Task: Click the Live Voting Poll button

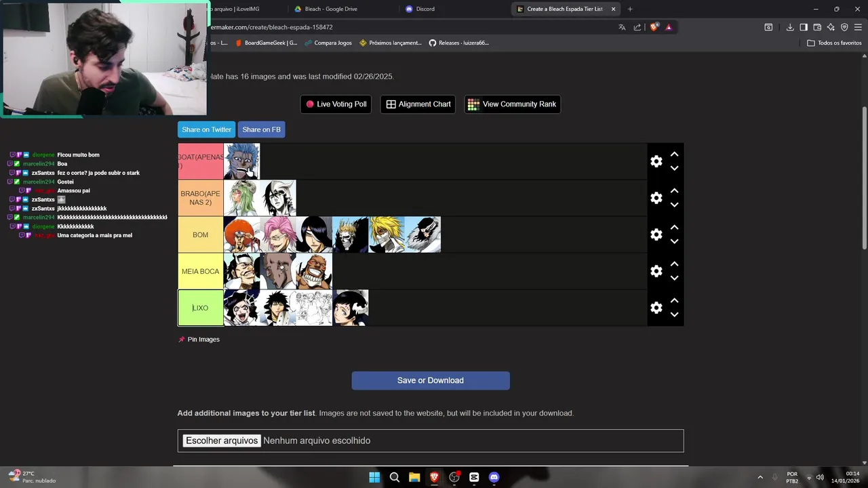Action: coord(336,104)
